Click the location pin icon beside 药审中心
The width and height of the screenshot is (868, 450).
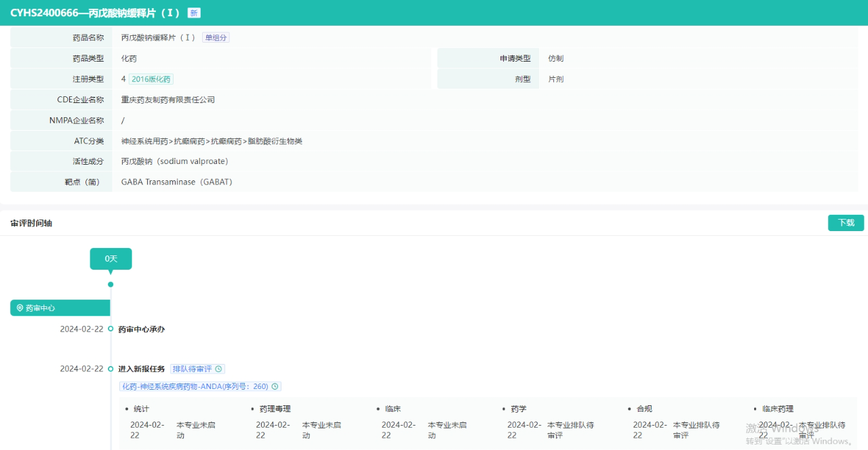click(x=20, y=308)
